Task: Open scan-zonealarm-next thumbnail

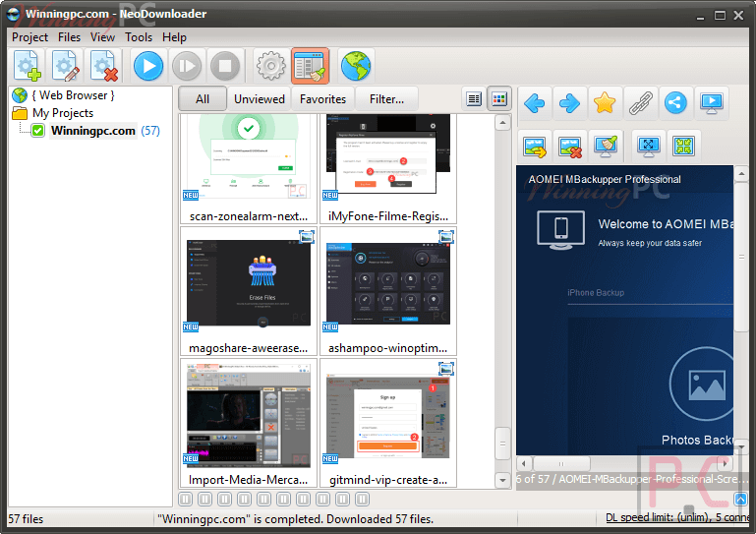Action: click(249, 169)
